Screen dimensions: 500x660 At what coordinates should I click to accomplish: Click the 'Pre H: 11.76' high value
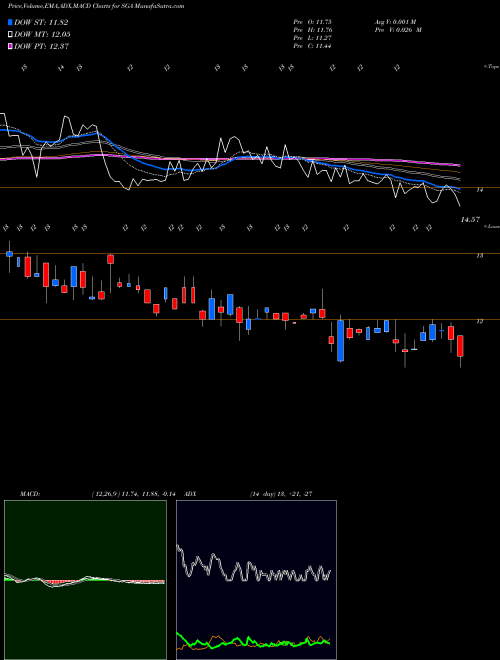click(x=313, y=30)
